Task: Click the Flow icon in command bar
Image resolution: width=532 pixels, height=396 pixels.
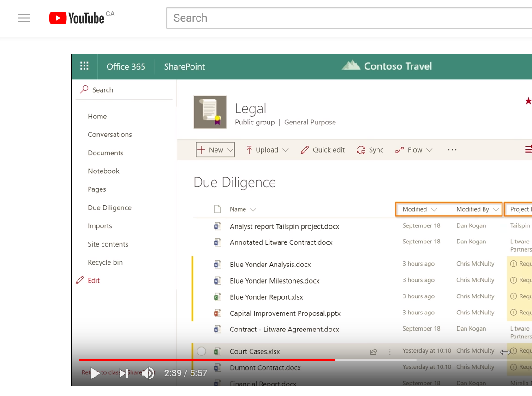Action: point(399,150)
